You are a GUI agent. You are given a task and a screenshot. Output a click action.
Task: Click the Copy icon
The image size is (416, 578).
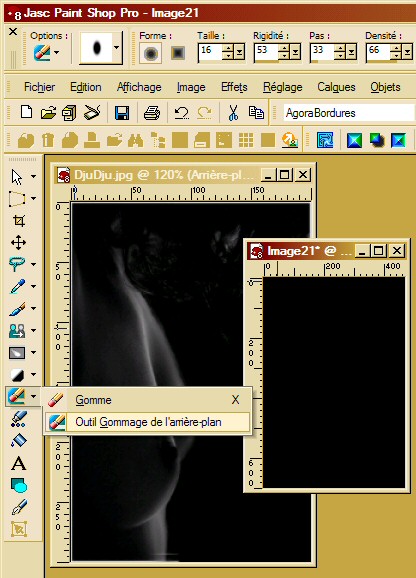tap(256, 112)
